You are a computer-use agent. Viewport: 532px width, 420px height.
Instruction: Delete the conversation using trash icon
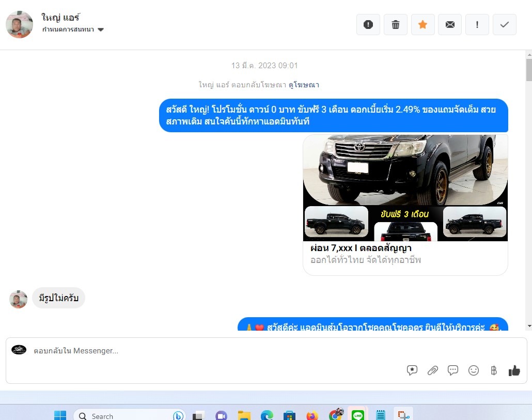[396, 25]
